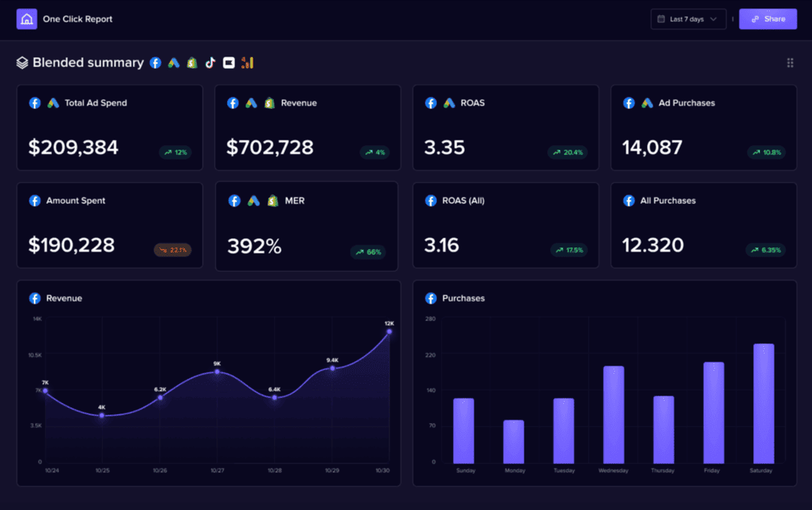
Task: Click the 3.35 ROAS value
Action: click(444, 147)
